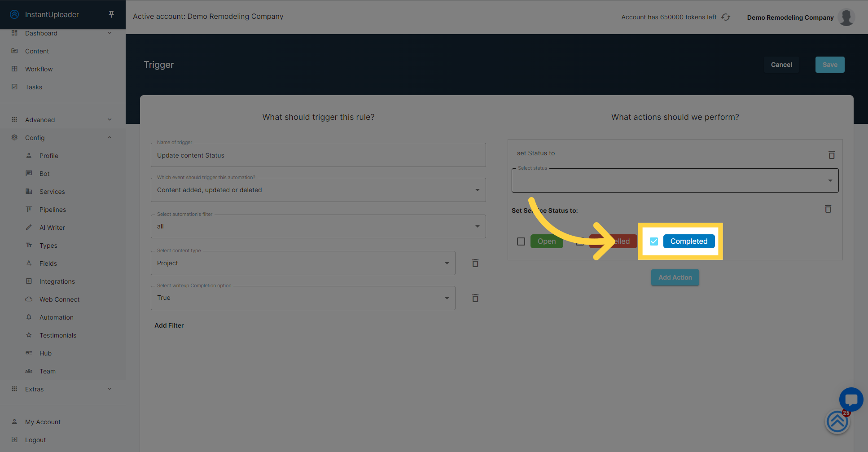This screenshot has width=868, height=452.
Task: Open the notification widget showing 25
Action: pyautogui.click(x=837, y=421)
